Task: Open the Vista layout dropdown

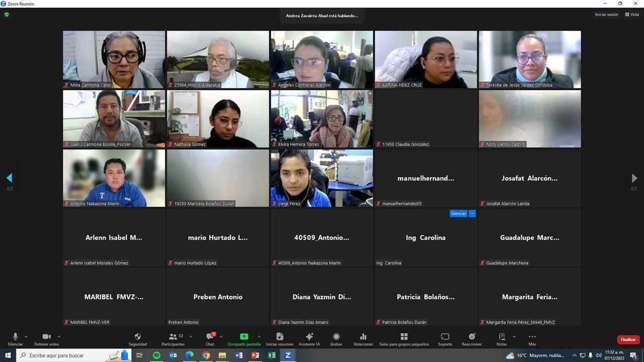Action: coord(632,15)
